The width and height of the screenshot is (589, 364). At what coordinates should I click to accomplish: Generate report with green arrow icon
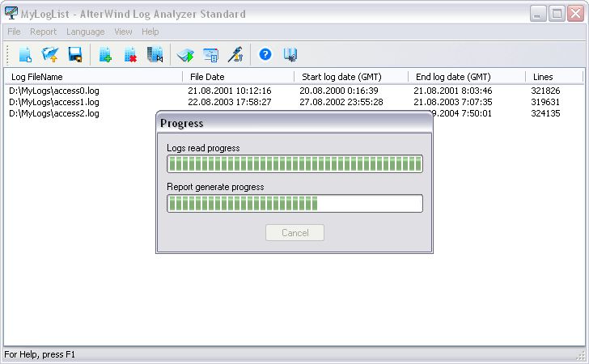pyautogui.click(x=185, y=55)
